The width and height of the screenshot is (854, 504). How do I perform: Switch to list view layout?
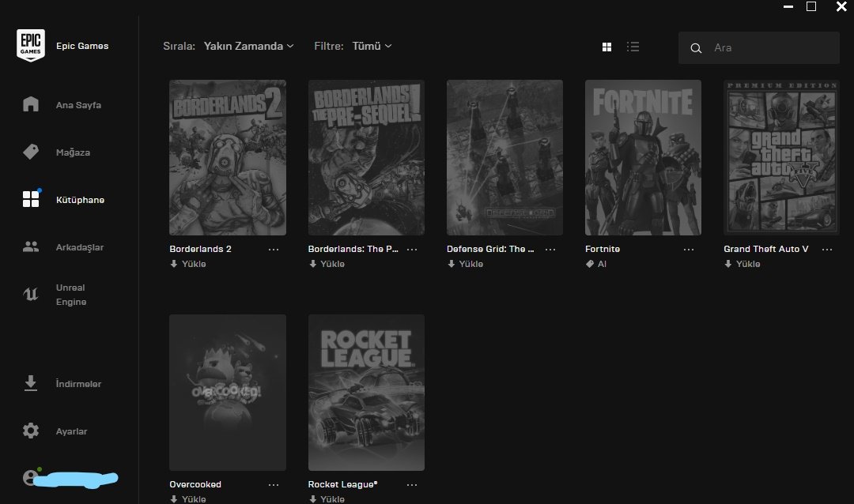[633, 47]
